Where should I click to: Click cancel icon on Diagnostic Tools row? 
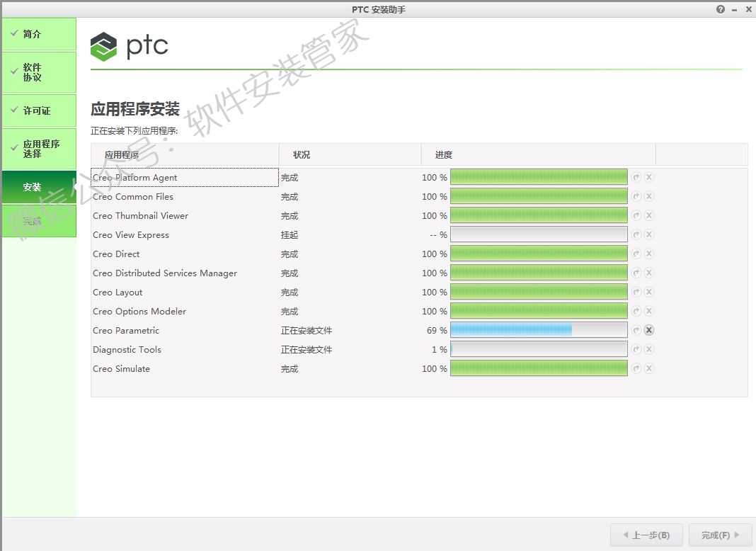click(x=649, y=349)
